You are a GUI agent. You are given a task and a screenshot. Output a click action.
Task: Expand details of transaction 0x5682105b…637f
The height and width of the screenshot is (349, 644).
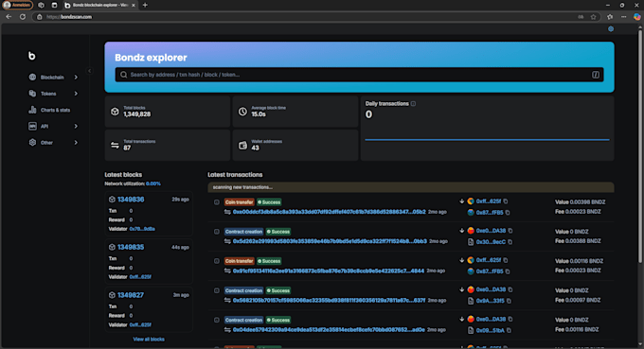(x=217, y=290)
